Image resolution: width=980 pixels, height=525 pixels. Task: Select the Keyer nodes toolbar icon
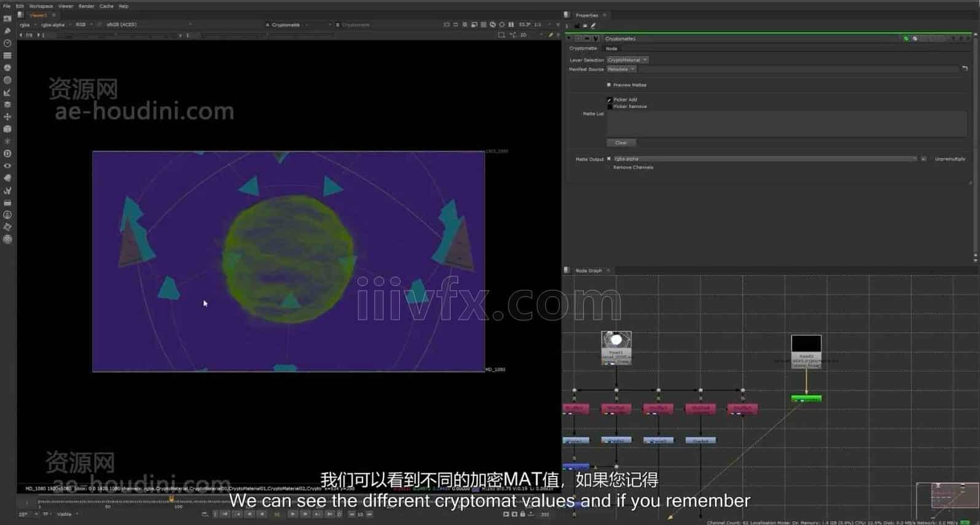point(7,93)
